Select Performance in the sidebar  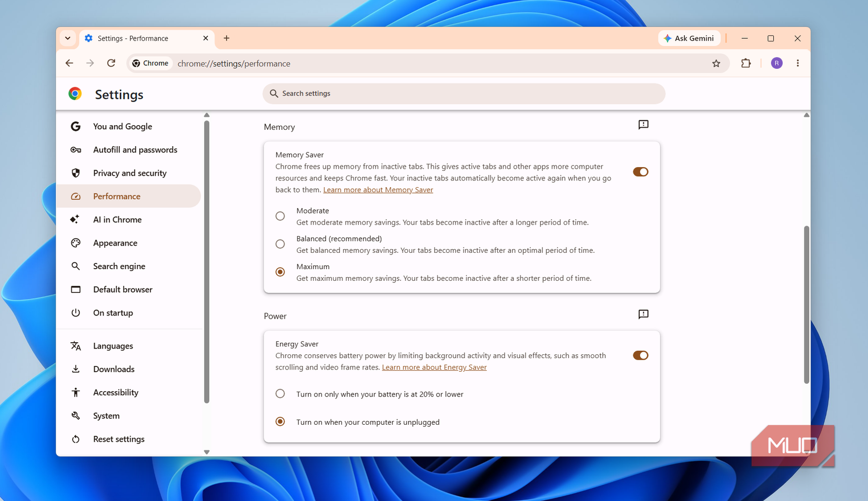pos(129,196)
